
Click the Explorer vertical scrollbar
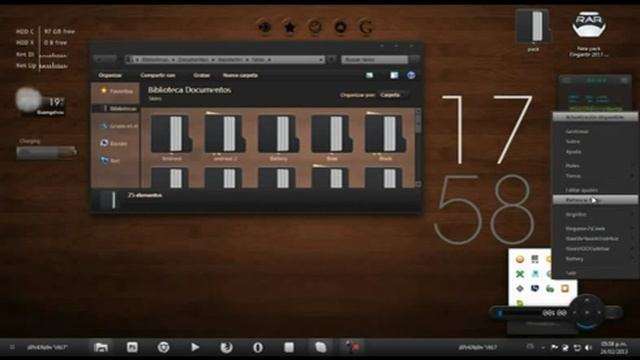pos(418,148)
